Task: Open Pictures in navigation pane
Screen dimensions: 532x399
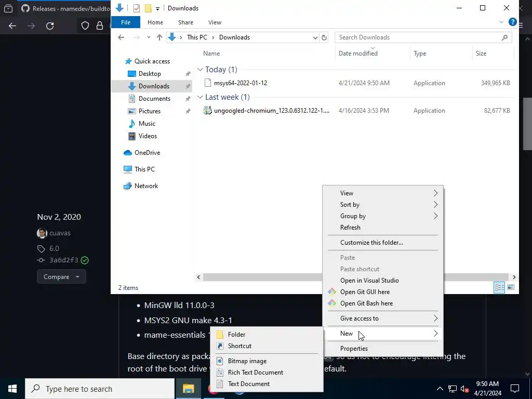Action: pos(149,111)
